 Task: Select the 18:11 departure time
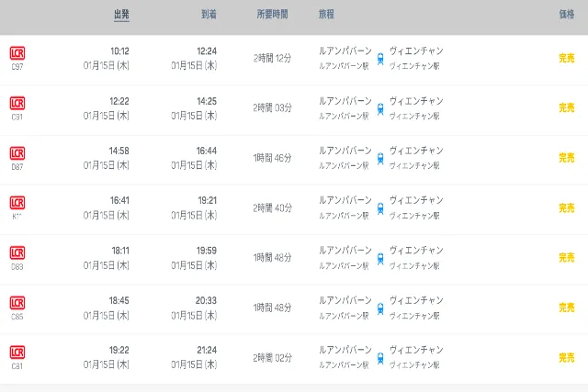tap(120, 251)
